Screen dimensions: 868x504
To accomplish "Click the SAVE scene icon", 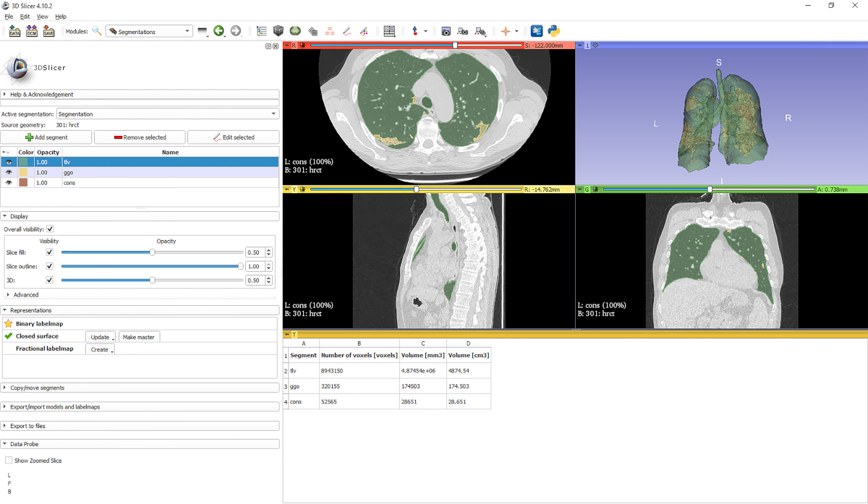I will (x=48, y=31).
